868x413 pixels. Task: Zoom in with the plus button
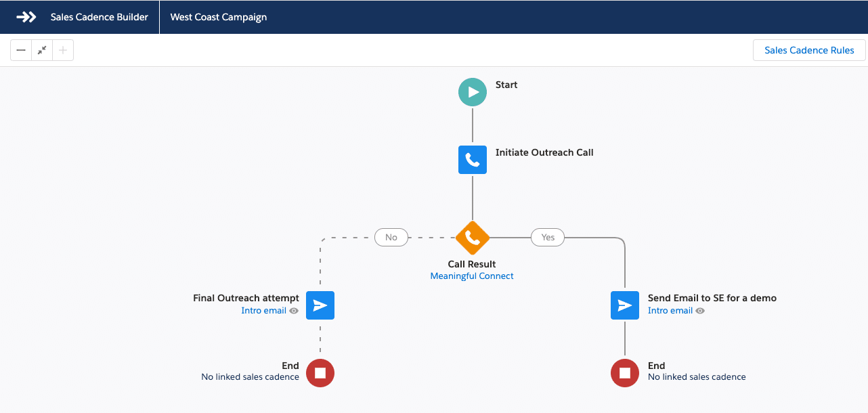coord(63,50)
